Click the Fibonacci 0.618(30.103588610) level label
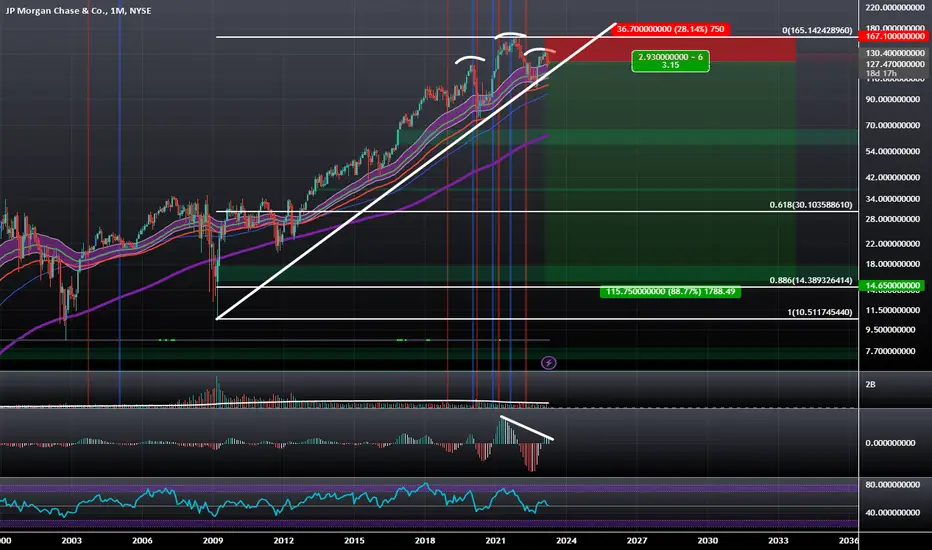 [811, 205]
